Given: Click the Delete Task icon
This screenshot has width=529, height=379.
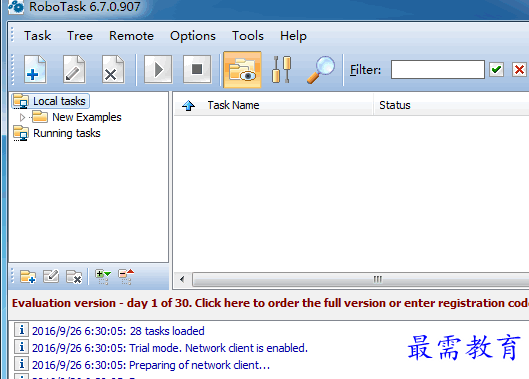Looking at the screenshot, I should tap(113, 70).
